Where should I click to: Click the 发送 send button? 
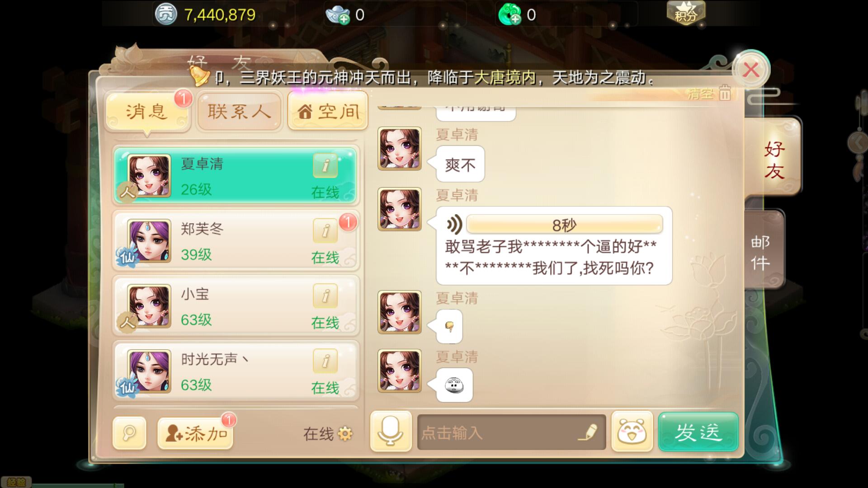(698, 432)
